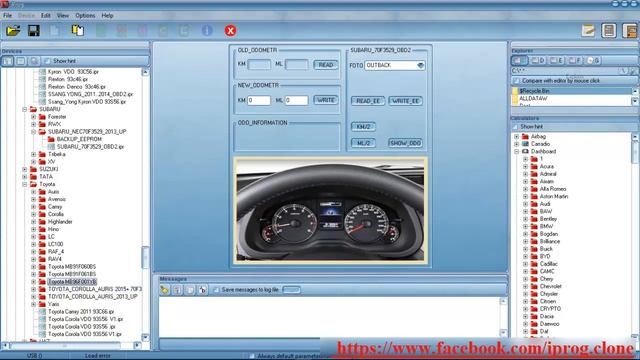The image size is (640, 360).
Task: Open the Help menu
Action: click(107, 16)
